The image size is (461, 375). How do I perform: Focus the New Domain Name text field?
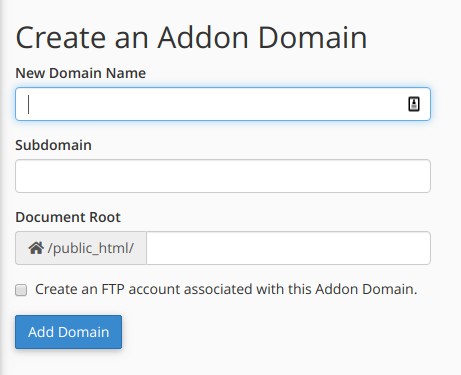pos(223,104)
